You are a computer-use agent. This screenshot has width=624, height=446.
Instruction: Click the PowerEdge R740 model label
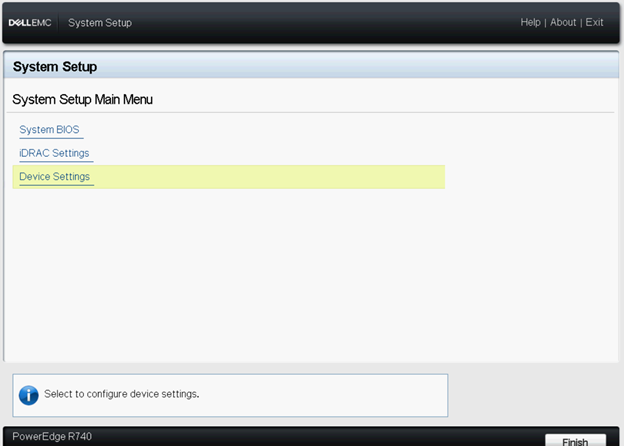tap(53, 437)
